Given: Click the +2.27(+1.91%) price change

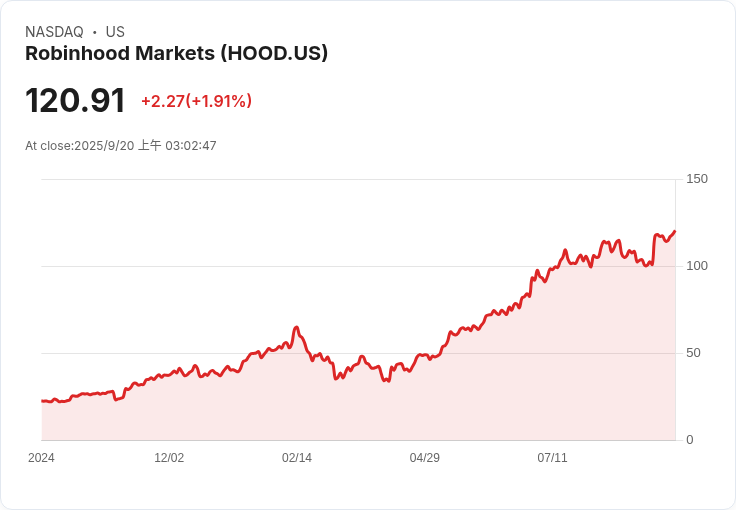Looking at the screenshot, I should [196, 101].
